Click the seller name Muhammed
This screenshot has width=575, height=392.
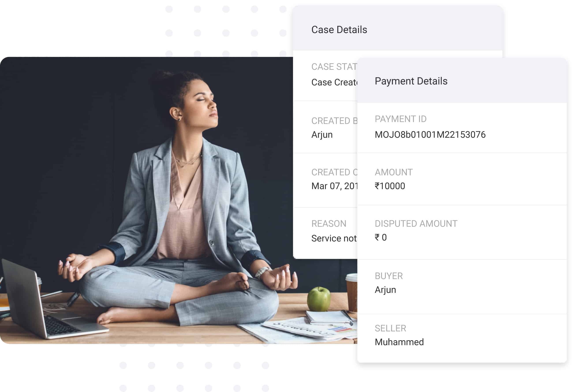click(399, 342)
